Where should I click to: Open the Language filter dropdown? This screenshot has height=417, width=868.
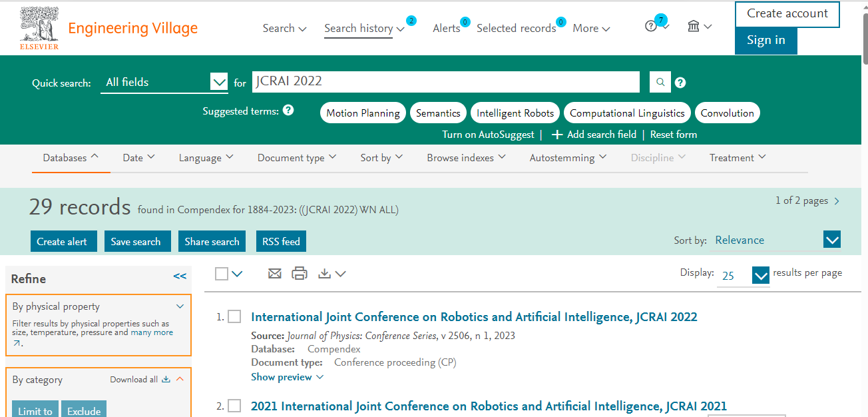point(206,158)
